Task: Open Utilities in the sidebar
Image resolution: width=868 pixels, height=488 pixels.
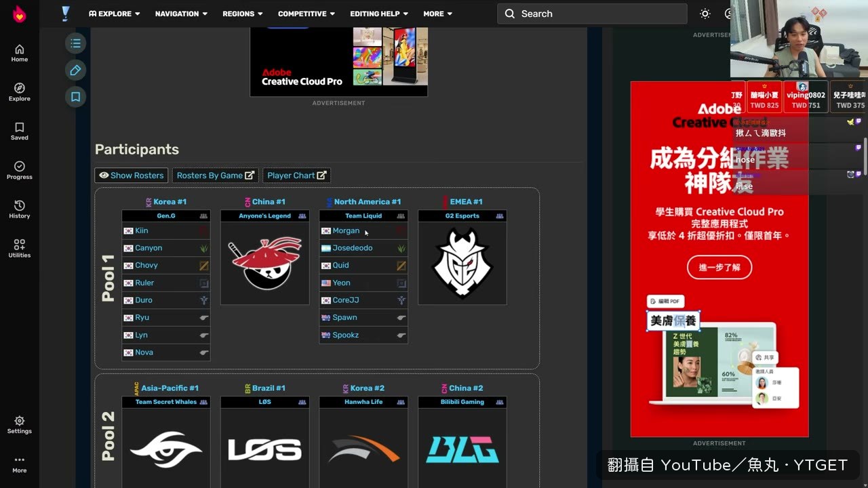Action: [x=20, y=249]
